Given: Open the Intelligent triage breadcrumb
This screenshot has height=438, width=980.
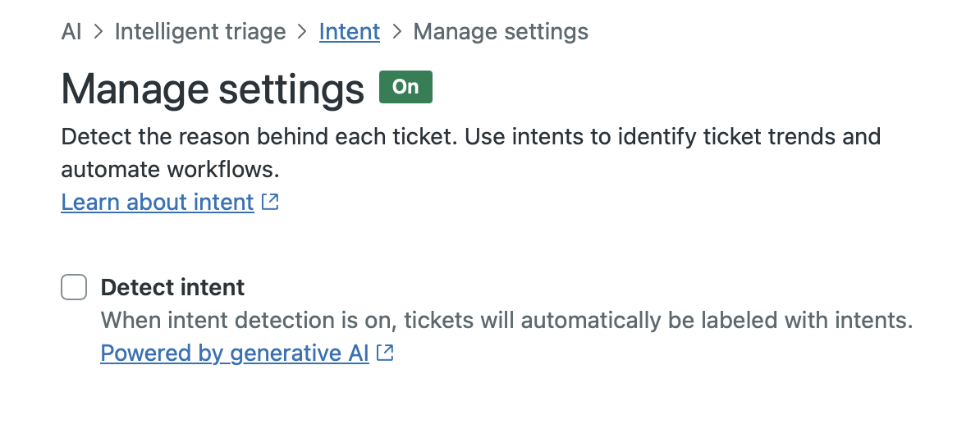Looking at the screenshot, I should tap(200, 32).
